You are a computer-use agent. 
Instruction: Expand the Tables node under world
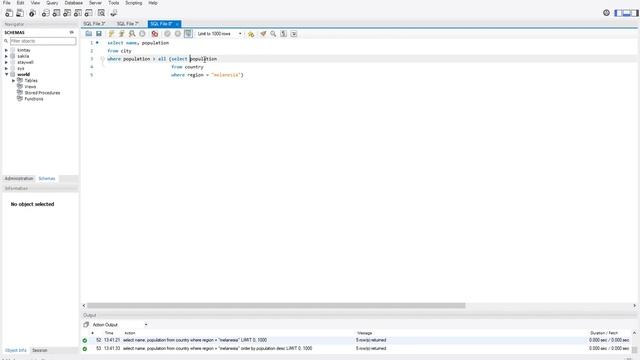(x=13, y=81)
